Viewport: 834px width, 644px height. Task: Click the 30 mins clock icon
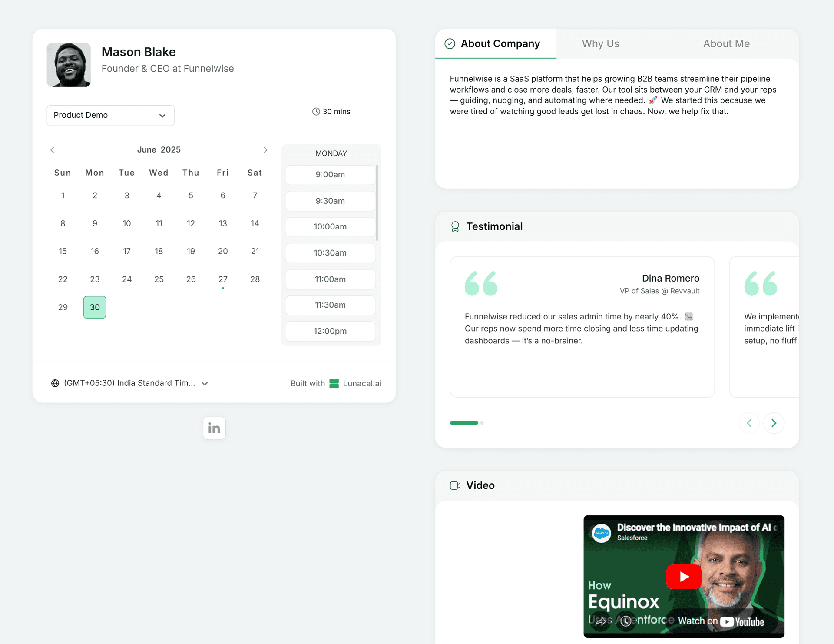click(x=316, y=112)
